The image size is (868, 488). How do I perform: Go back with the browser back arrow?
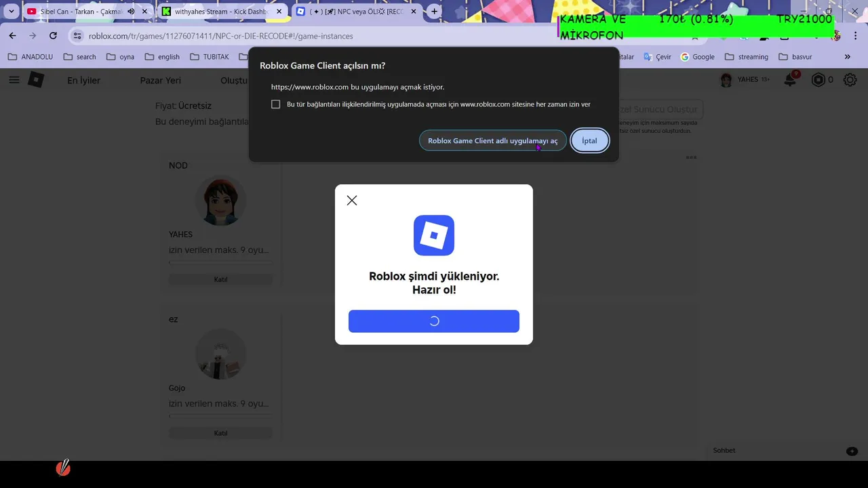tap(12, 35)
